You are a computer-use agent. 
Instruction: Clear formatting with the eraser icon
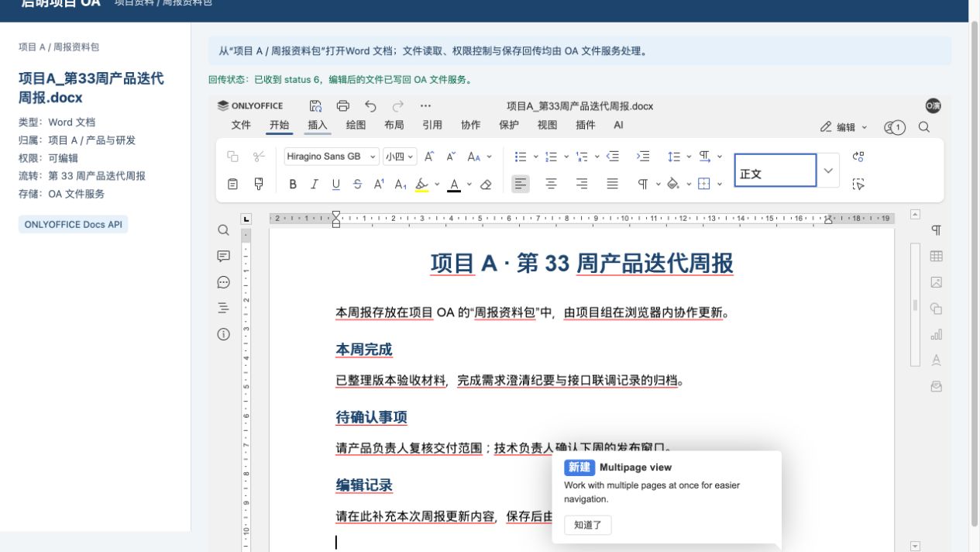pyautogui.click(x=486, y=184)
